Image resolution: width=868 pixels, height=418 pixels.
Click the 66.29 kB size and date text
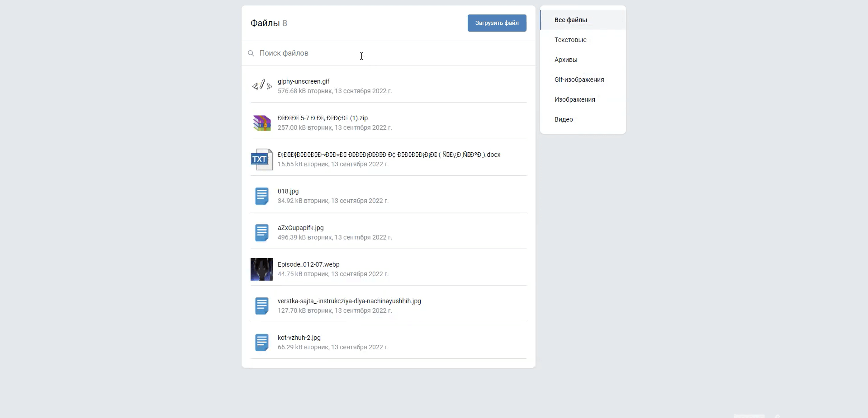[333, 347]
